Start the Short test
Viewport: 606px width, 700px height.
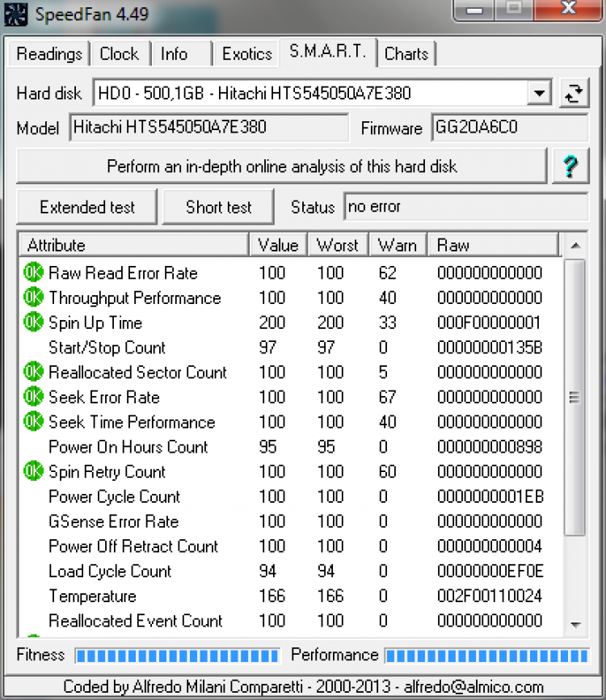[x=219, y=207]
